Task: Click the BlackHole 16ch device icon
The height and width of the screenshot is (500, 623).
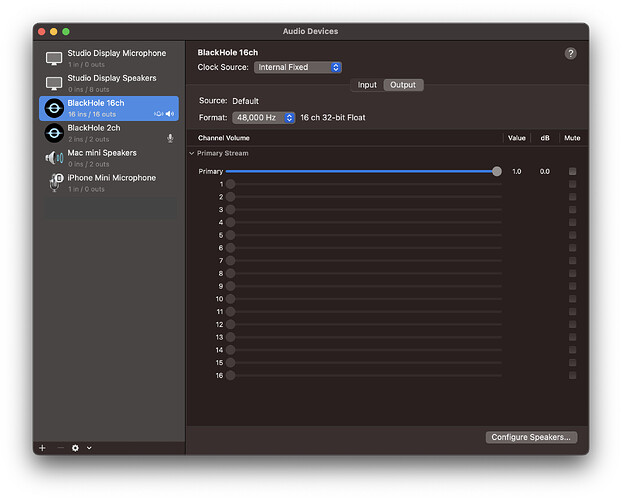Action: click(54, 108)
